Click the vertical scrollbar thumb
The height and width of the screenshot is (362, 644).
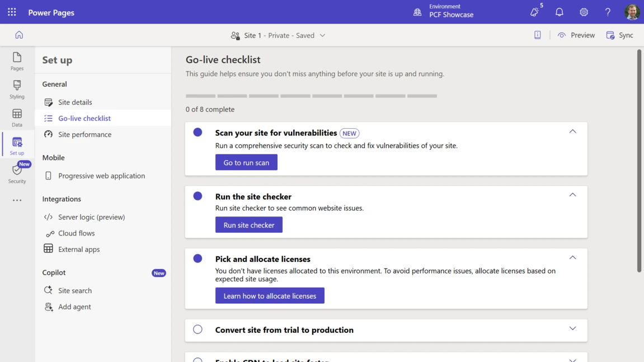pyautogui.click(x=638, y=161)
